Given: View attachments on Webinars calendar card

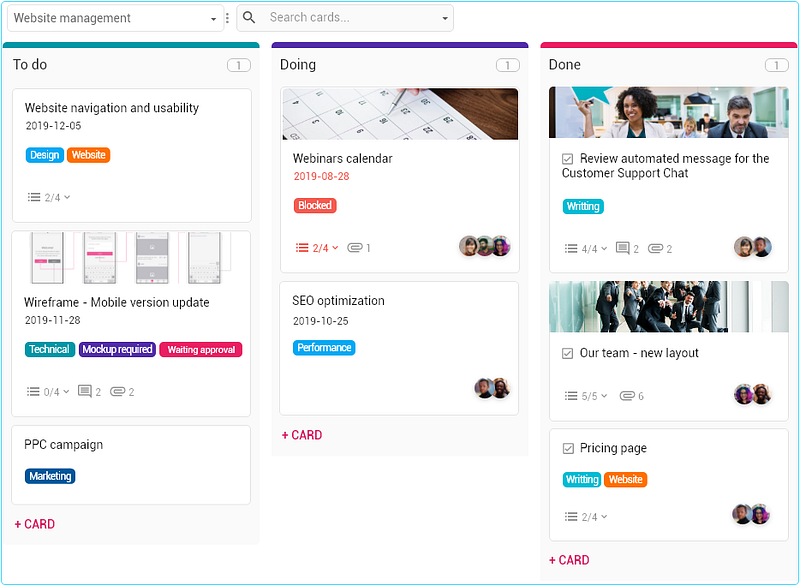Looking at the screenshot, I should pos(359,248).
